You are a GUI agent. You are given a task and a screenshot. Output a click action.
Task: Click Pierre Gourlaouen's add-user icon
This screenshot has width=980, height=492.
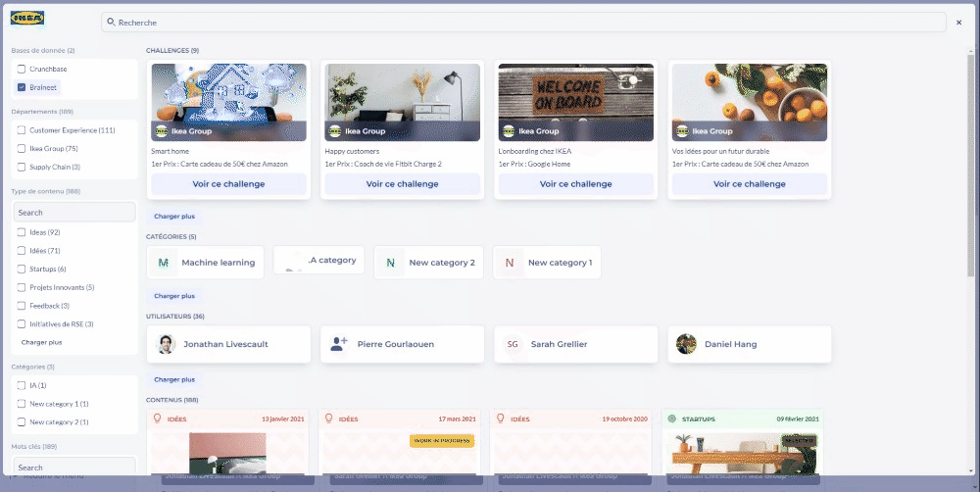pyautogui.click(x=339, y=344)
